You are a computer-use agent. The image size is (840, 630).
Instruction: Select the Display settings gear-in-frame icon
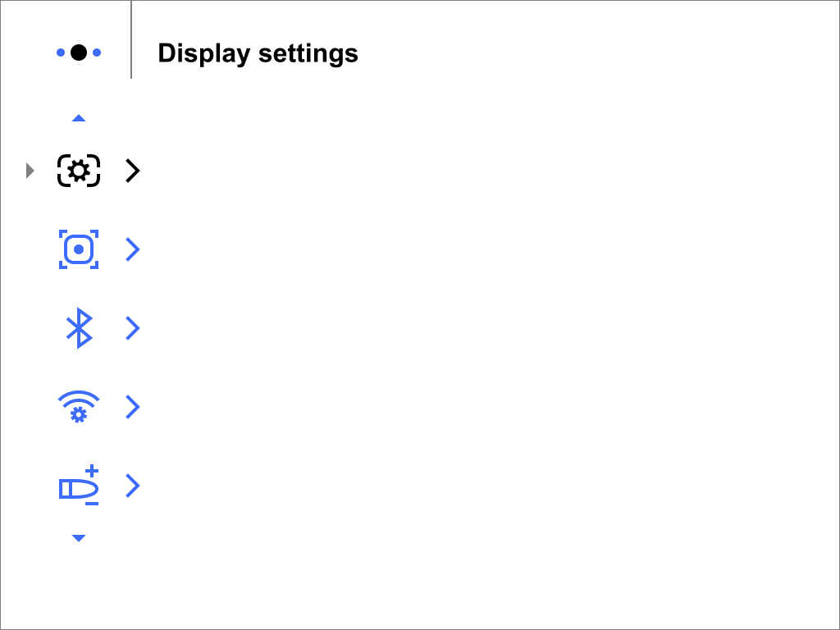(79, 171)
